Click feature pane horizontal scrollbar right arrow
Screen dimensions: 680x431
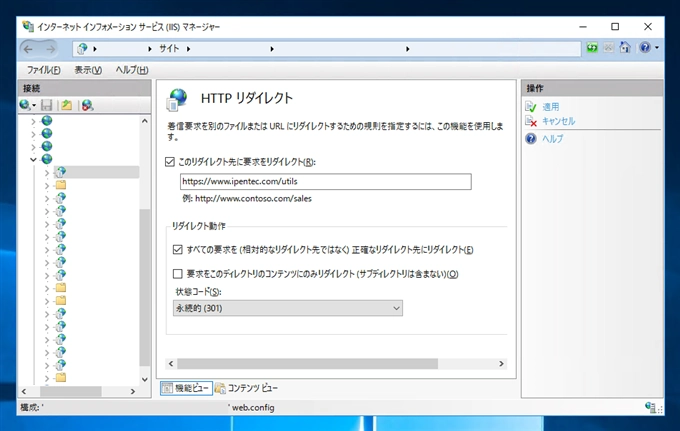[501, 363]
